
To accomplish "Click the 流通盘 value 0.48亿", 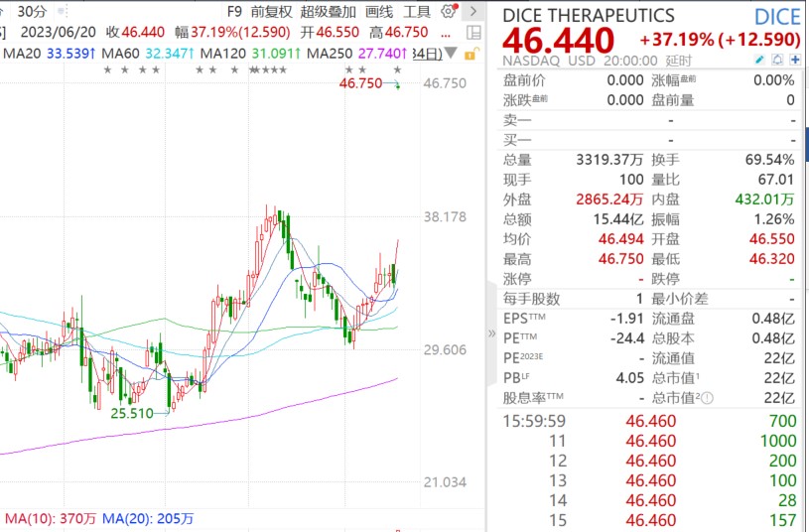I will [773, 319].
